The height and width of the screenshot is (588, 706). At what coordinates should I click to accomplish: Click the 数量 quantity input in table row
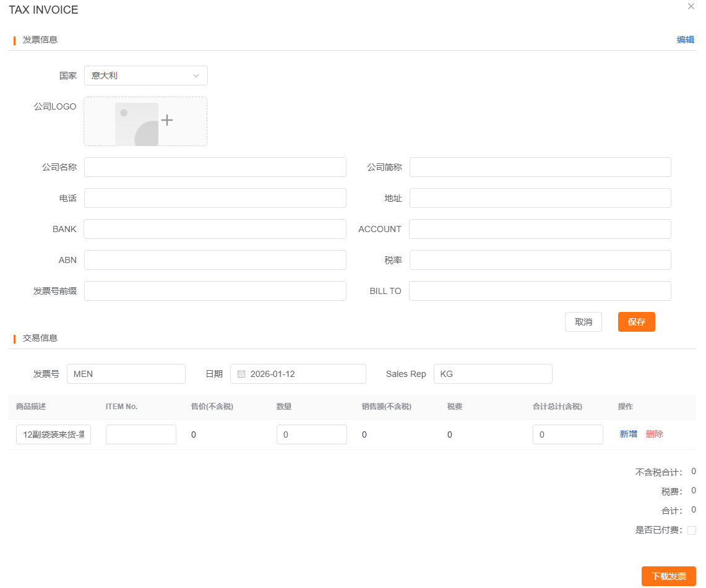(x=311, y=435)
